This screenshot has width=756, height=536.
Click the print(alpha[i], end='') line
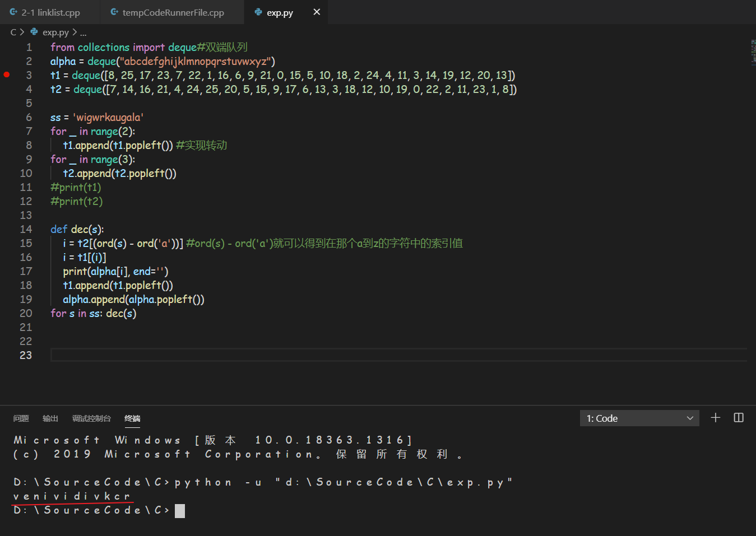pos(115,271)
